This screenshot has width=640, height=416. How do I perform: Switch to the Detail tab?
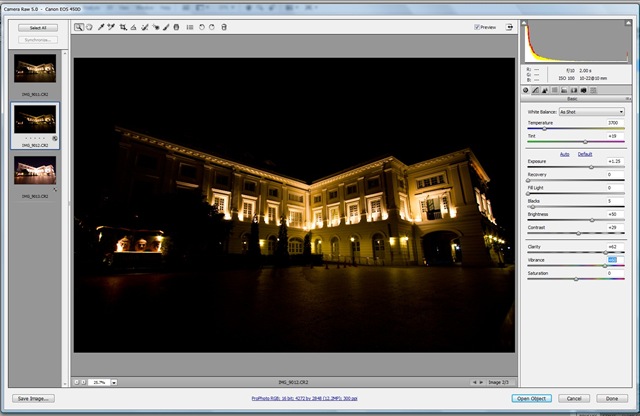[x=545, y=90]
